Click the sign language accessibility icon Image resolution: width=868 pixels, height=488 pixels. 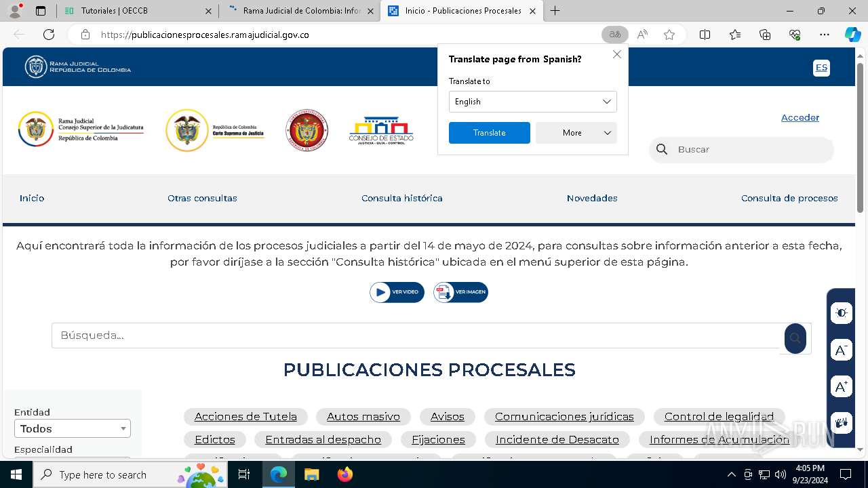tap(842, 423)
